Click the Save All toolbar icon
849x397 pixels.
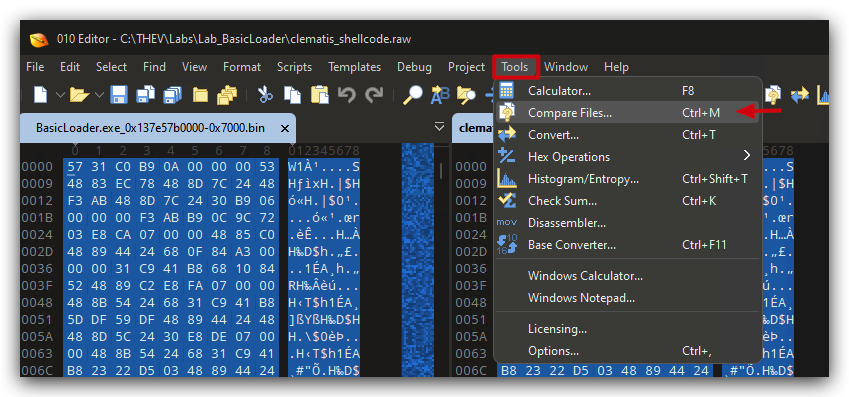173,95
